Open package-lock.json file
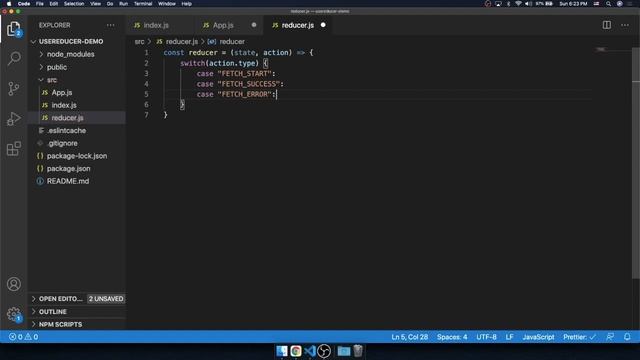This screenshot has width=640, height=360. (x=77, y=156)
